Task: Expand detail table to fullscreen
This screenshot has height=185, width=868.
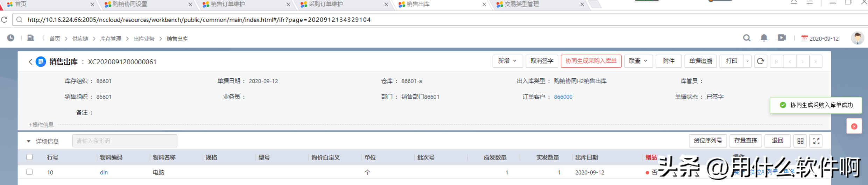Action: click(816, 141)
